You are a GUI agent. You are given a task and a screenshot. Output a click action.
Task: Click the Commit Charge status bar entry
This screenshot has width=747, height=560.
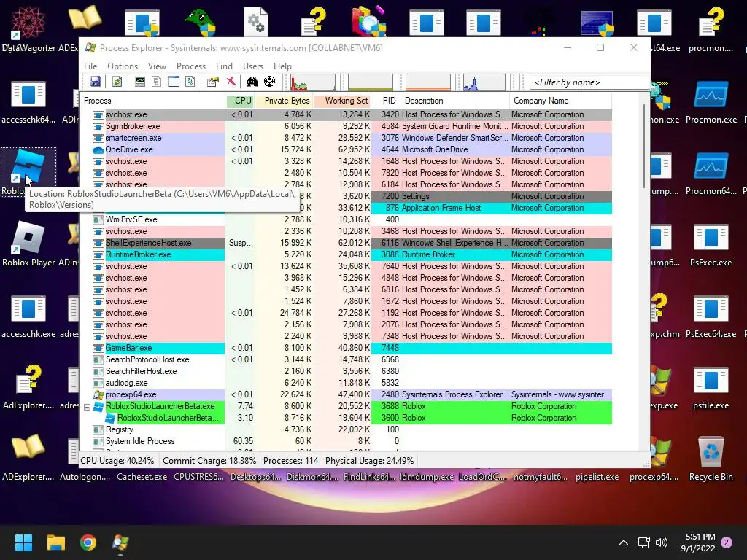coord(209,461)
